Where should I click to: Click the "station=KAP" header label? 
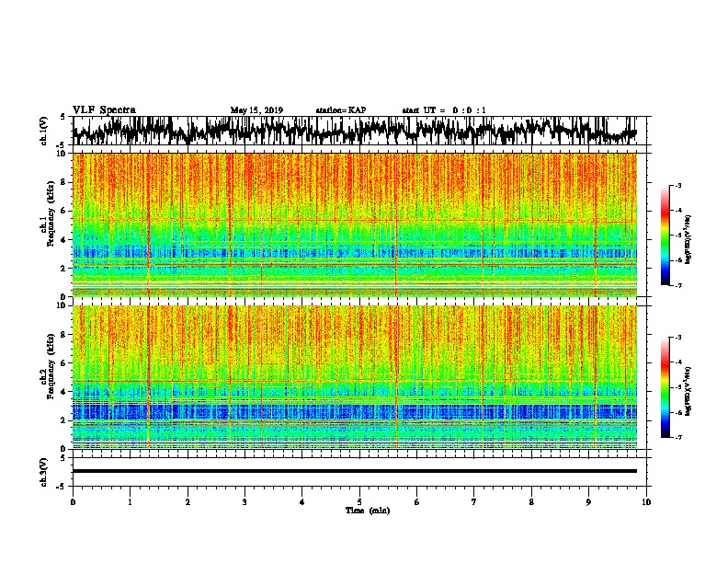341,110
